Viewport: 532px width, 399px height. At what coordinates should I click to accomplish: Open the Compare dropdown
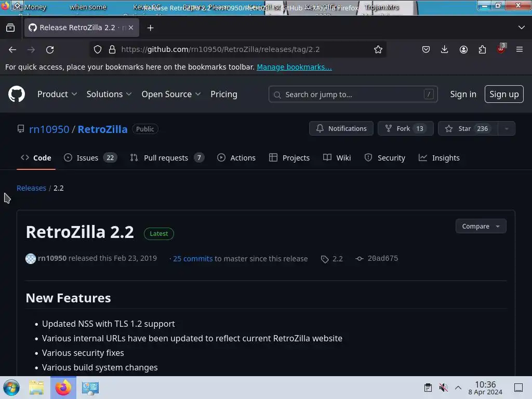tap(481, 227)
